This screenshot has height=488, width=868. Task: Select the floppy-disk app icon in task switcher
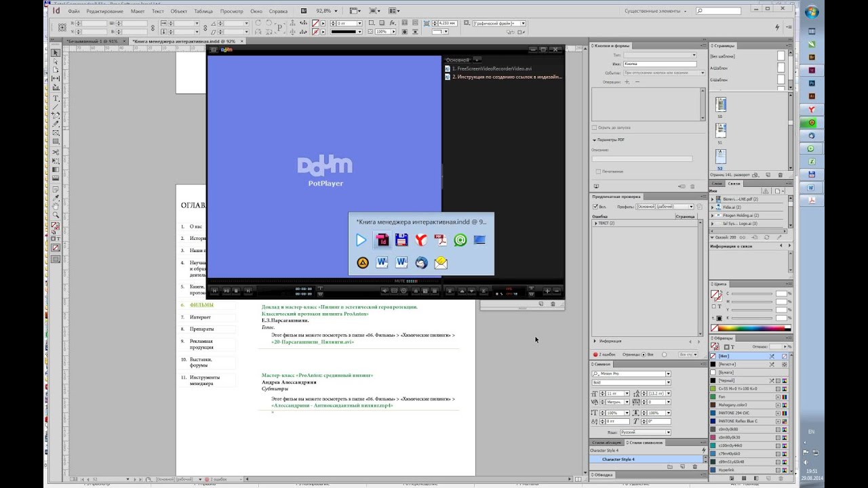401,239
